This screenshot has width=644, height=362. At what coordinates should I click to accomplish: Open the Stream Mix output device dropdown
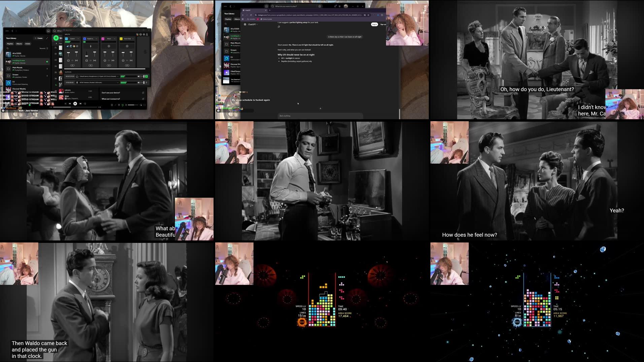(x=118, y=83)
